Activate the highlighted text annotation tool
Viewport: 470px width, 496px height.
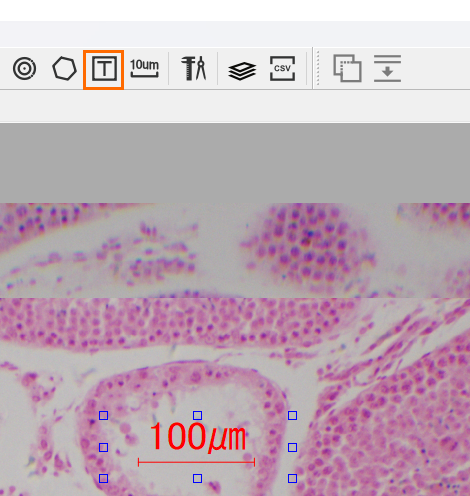coord(104,70)
